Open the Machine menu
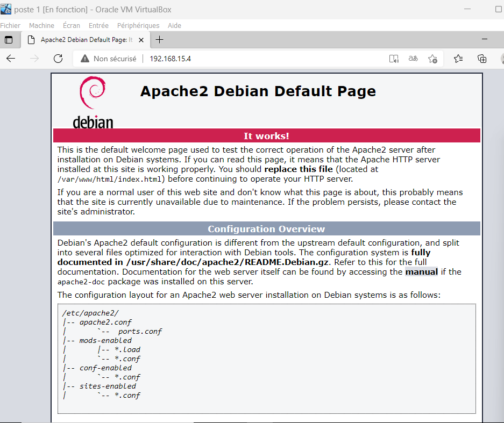Viewport: 504px width, 423px height. click(41, 25)
